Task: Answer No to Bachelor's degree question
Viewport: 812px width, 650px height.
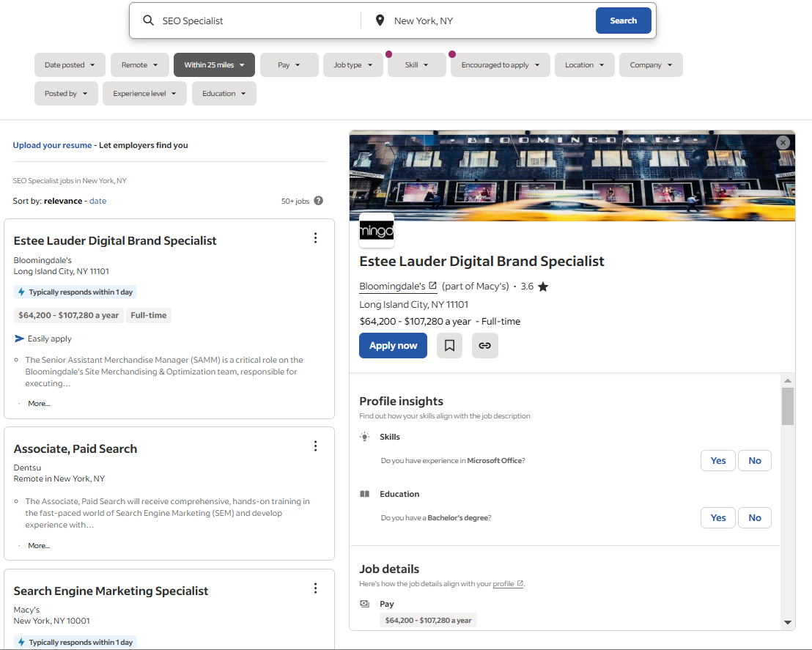Action: tap(755, 517)
